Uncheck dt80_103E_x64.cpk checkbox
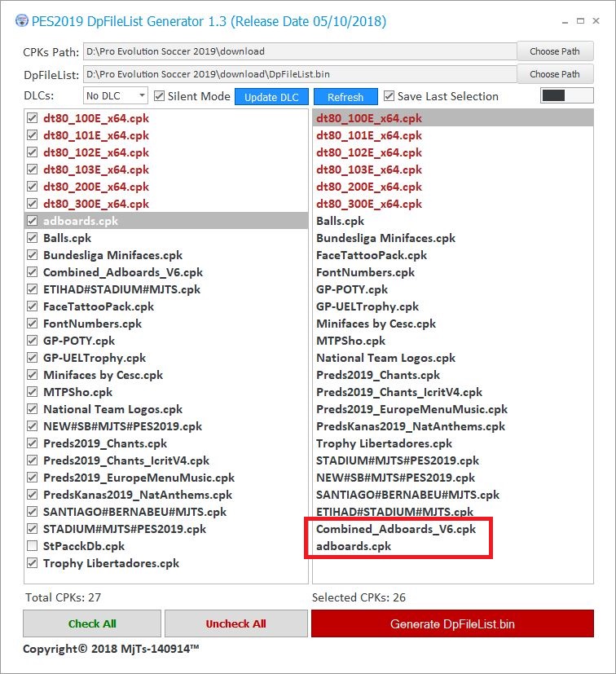Screen dimensions: 616x674 pyautogui.click(x=33, y=169)
